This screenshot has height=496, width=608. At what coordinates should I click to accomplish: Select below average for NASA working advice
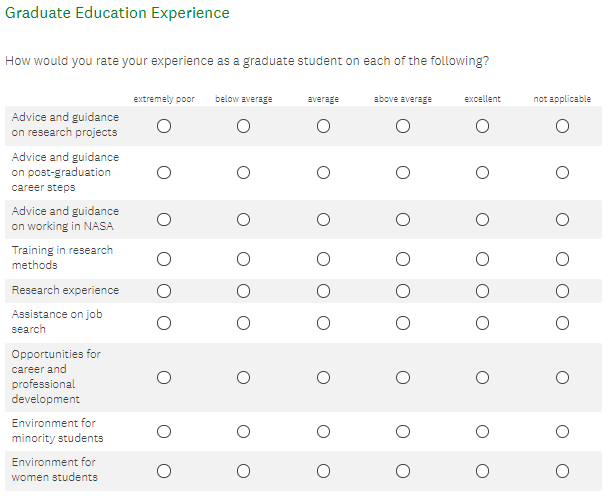[243, 219]
